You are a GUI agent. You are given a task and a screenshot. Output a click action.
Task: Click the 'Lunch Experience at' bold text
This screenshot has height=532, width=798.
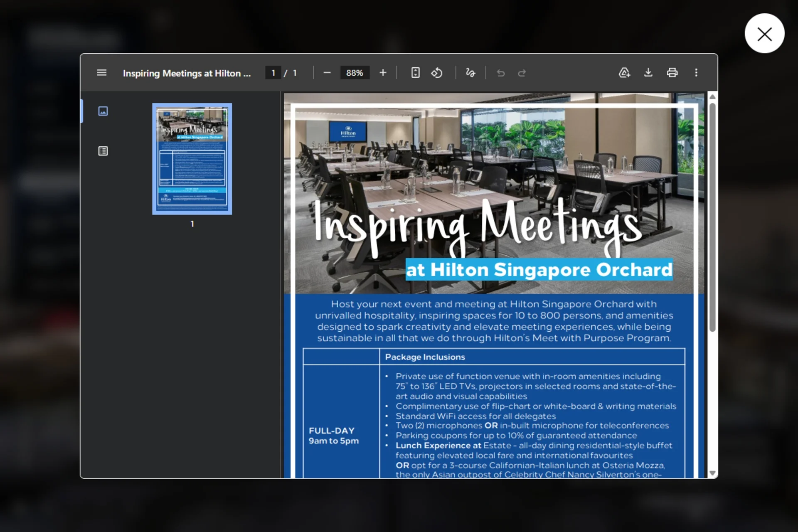[x=438, y=446]
